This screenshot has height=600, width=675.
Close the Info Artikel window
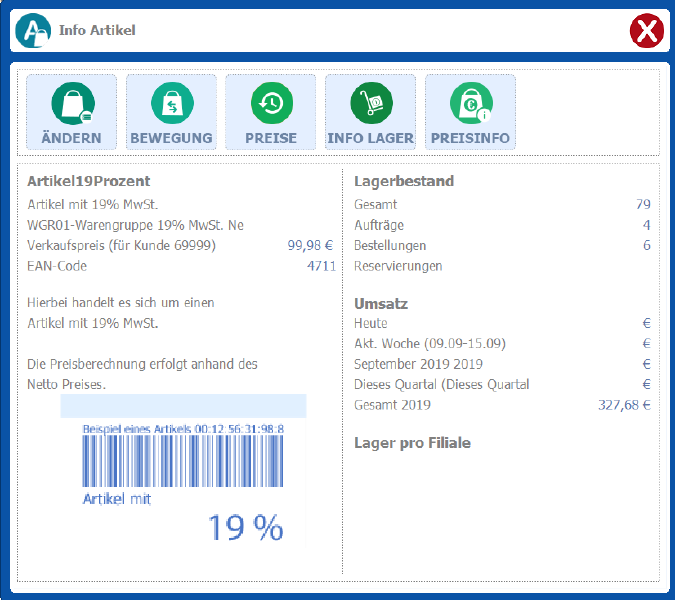pos(647,31)
